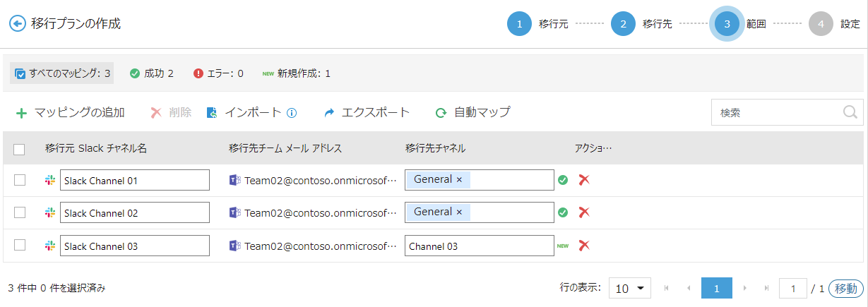Delete the Slack Channel 01 mapping
Screen dimensions: 868x307
584,180
